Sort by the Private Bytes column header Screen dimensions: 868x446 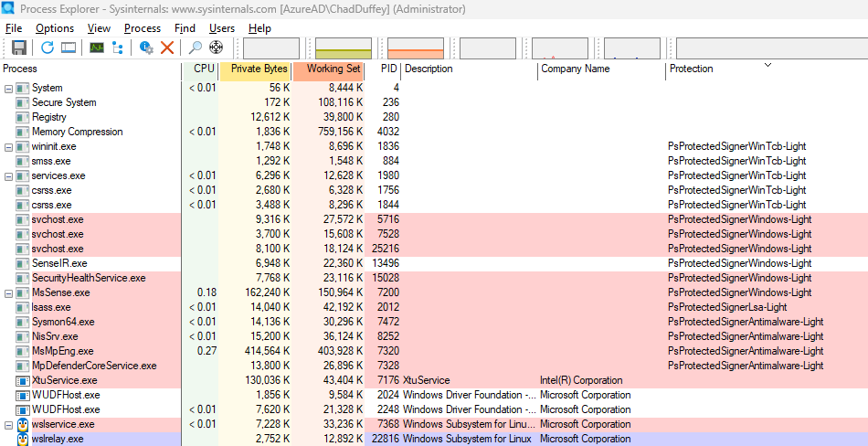pos(255,69)
